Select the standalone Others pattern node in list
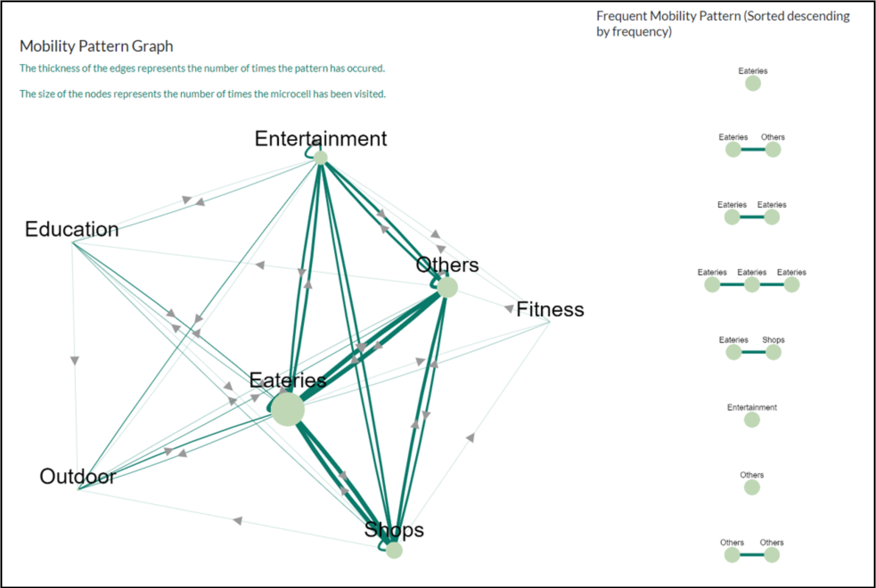The height and width of the screenshot is (588, 876). pyautogui.click(x=752, y=487)
